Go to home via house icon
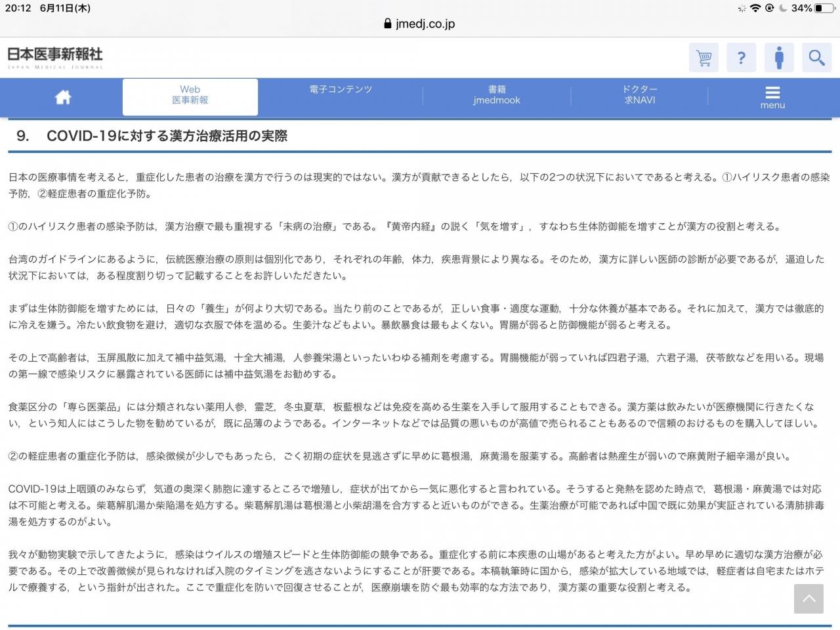 point(63,97)
